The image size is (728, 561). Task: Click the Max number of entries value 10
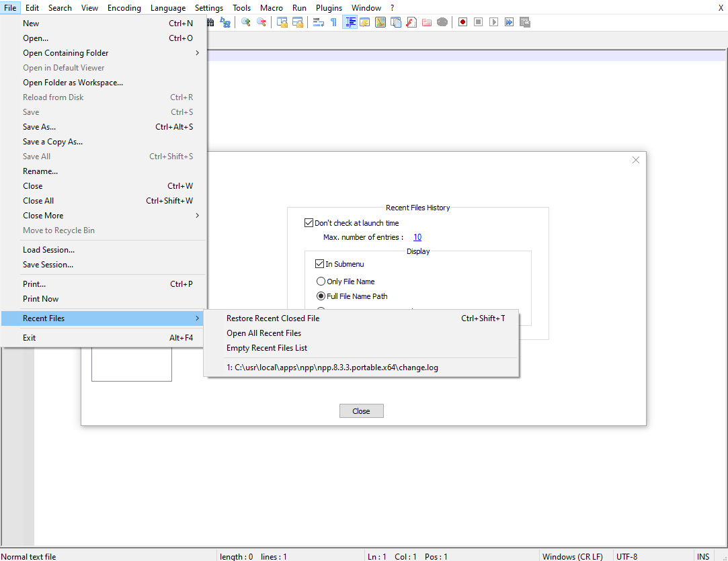point(417,237)
